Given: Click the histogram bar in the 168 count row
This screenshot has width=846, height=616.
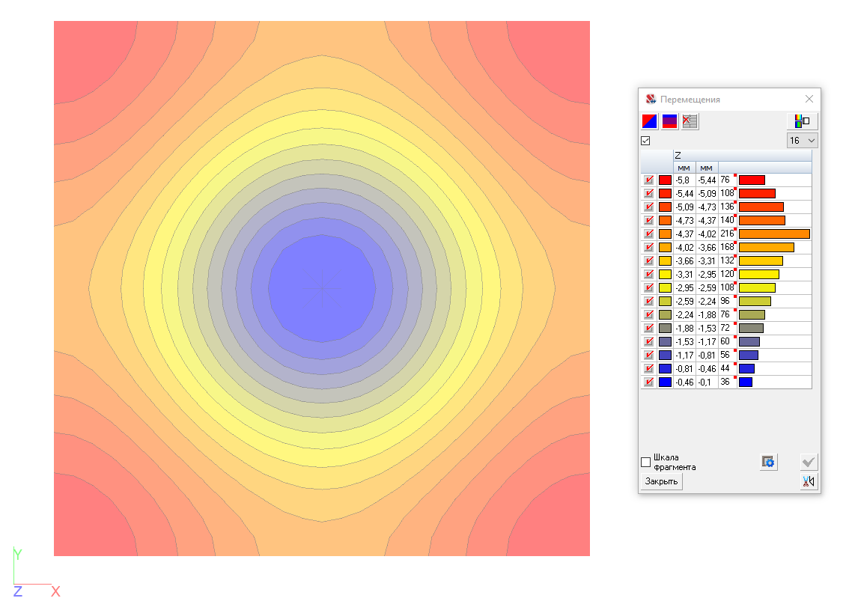Looking at the screenshot, I should (766, 248).
